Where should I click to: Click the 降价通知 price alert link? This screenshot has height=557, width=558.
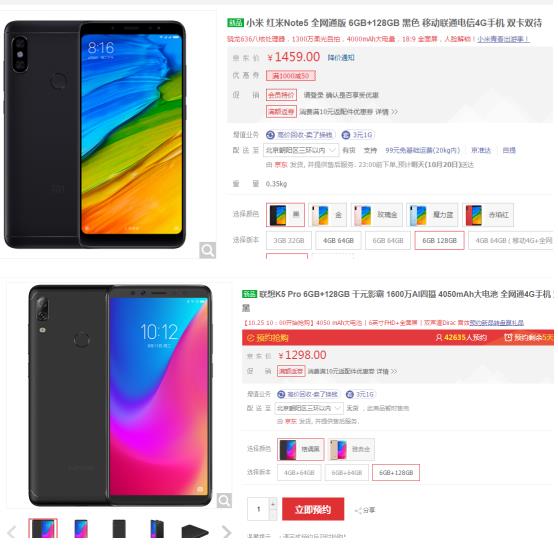[341, 58]
